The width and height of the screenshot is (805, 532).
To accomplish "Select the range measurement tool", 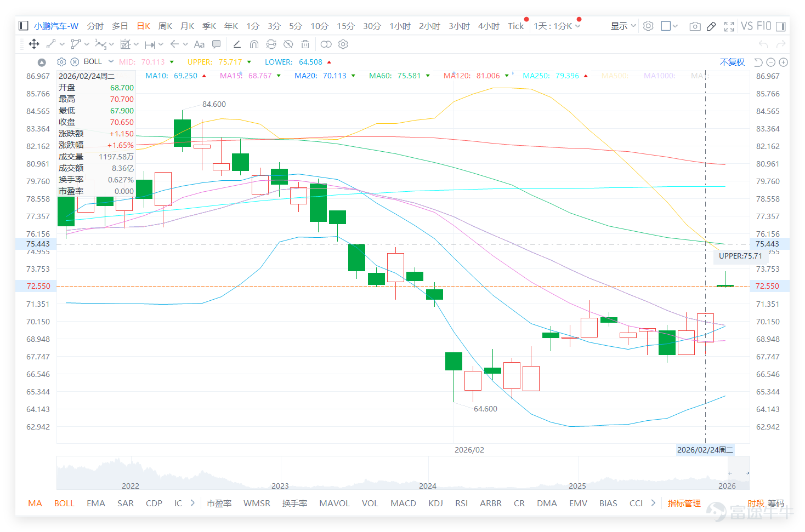I will (x=150, y=44).
